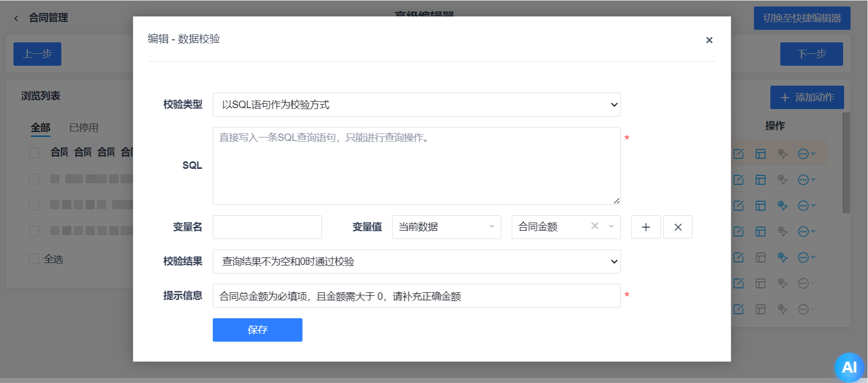Open the AI assistant bubble

(x=849, y=367)
